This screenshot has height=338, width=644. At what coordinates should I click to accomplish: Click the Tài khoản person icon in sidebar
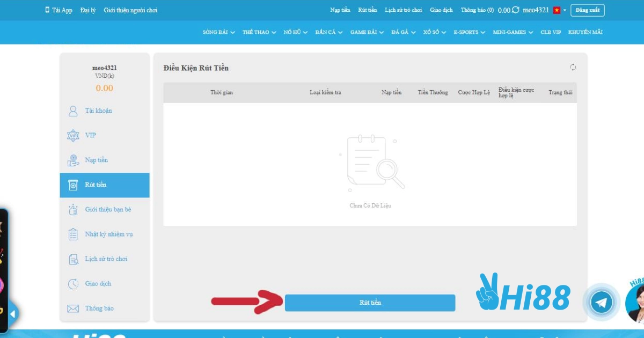tap(73, 111)
